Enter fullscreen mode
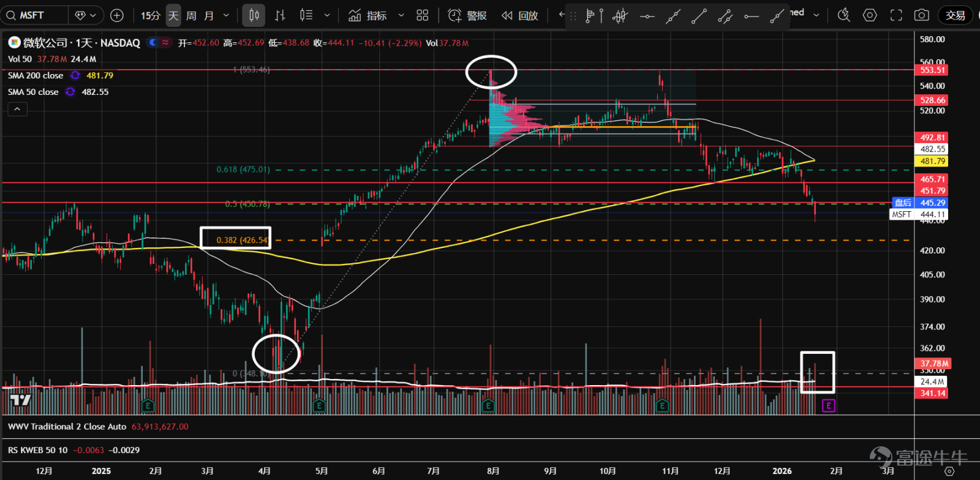The height and width of the screenshot is (480, 980). [896, 15]
